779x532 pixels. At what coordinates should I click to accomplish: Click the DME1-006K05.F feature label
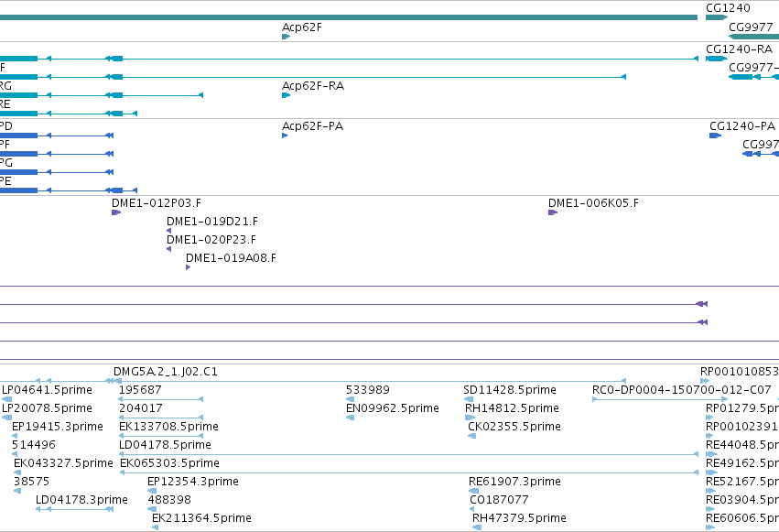click(x=593, y=203)
